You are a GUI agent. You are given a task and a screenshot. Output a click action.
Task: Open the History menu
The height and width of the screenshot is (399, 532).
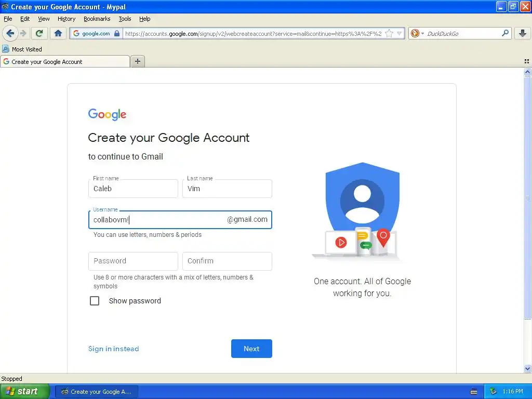pos(66,19)
